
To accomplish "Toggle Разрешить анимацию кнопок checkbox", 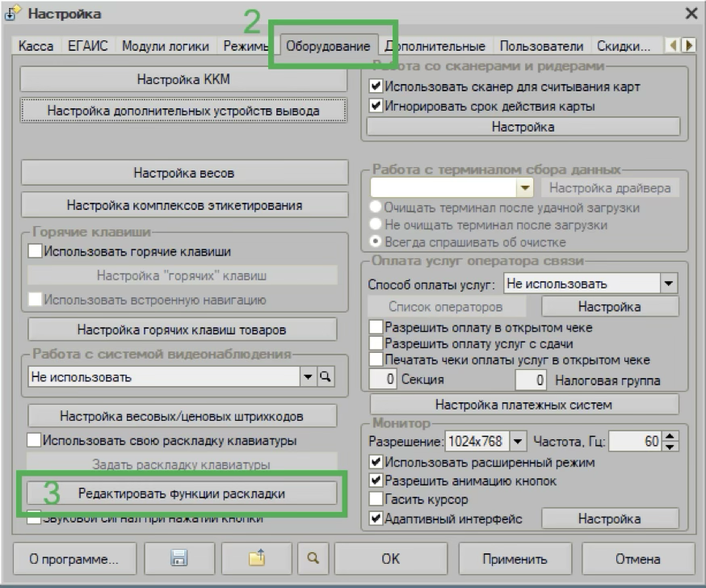I will (x=376, y=481).
